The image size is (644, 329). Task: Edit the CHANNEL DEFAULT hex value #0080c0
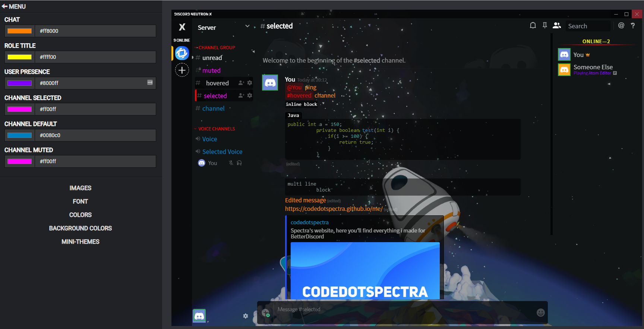coord(95,135)
